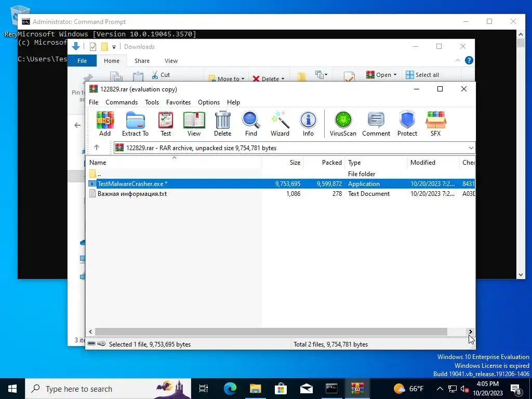This screenshot has height=399, width=532.
Task: Go up one level in WinRAR
Action: 97,147
